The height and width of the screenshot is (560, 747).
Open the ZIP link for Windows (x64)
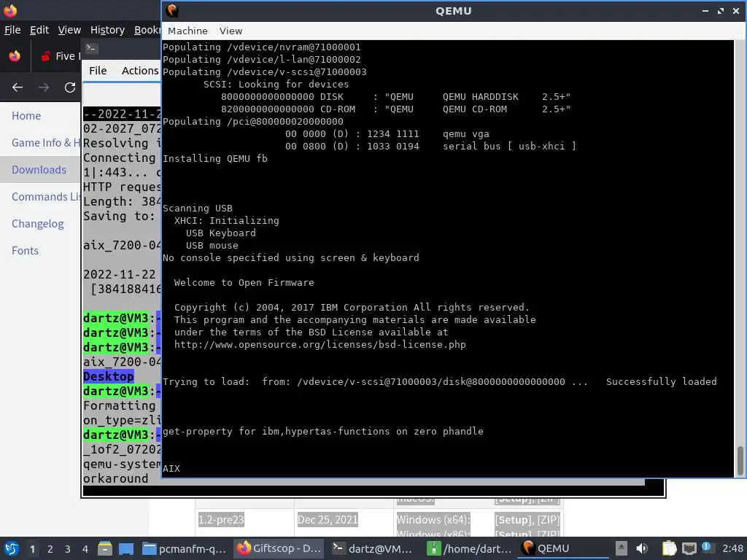[547, 520]
